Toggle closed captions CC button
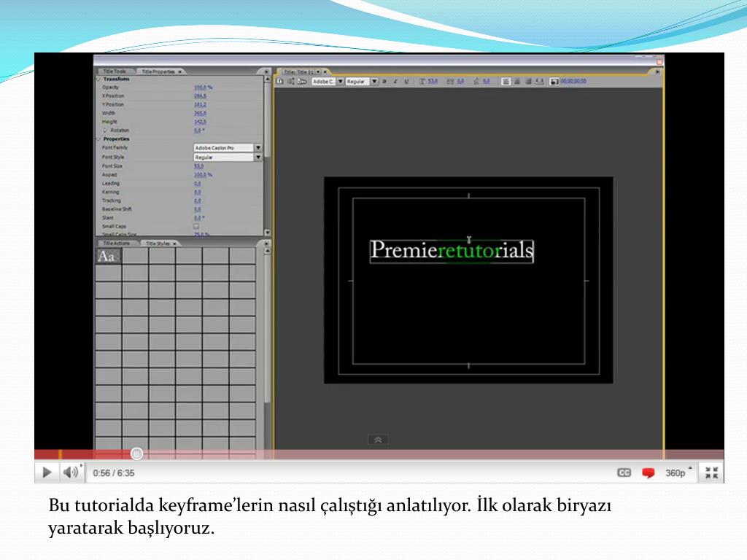The height and width of the screenshot is (560, 747). point(624,472)
